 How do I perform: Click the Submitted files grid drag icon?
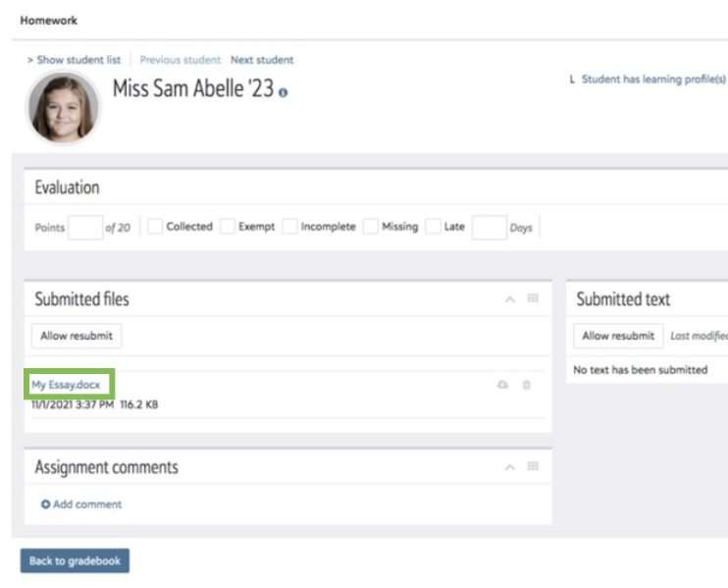pyautogui.click(x=533, y=298)
